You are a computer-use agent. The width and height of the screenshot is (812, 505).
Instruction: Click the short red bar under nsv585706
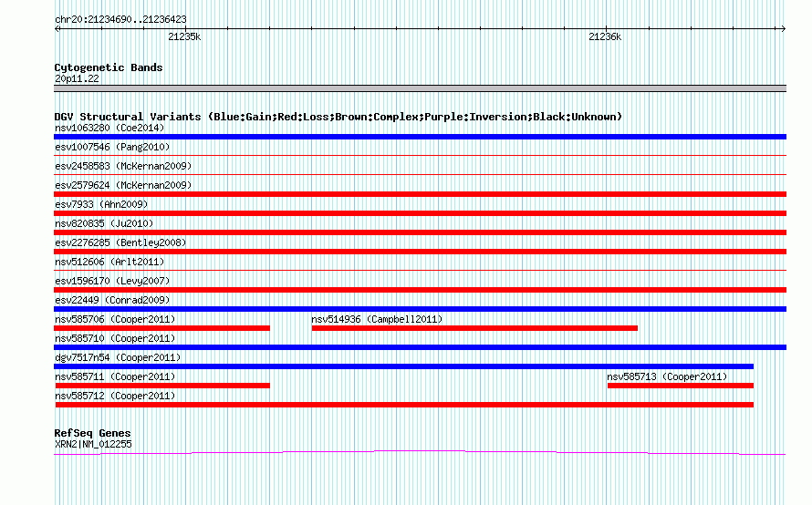coord(162,328)
